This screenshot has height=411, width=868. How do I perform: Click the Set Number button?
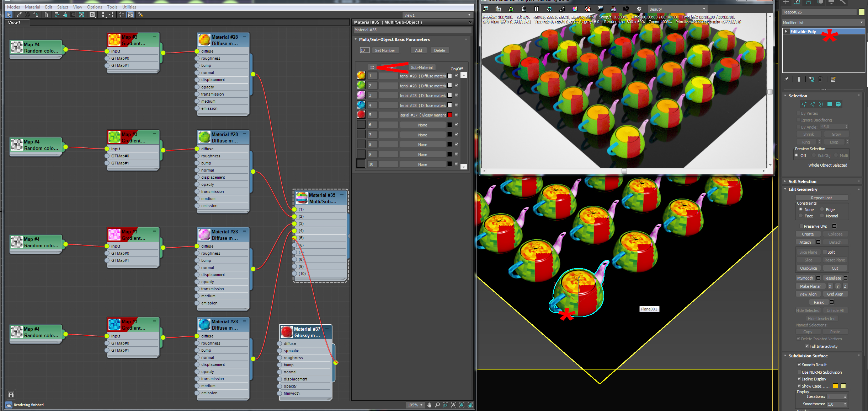(x=385, y=50)
